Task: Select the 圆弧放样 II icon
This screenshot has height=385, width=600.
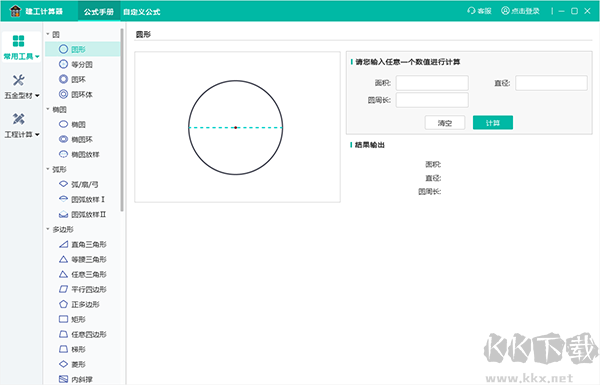Action: 64,214
